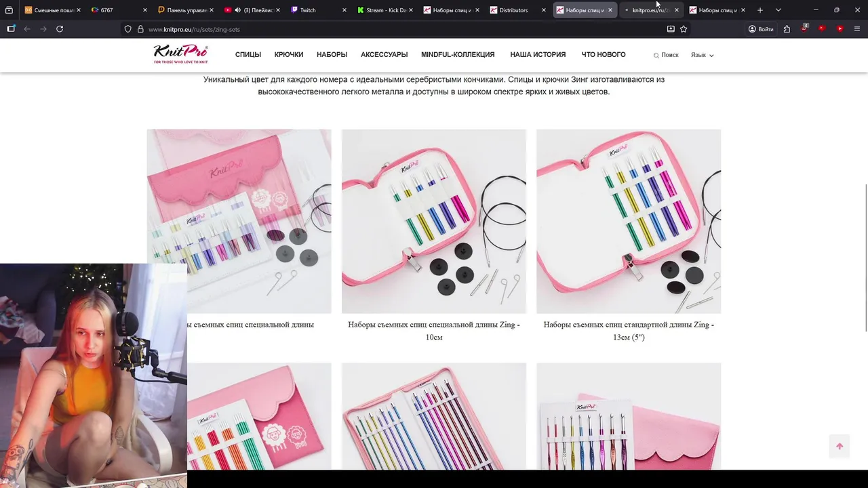
Task: Close the 6767 tab
Action: click(145, 10)
